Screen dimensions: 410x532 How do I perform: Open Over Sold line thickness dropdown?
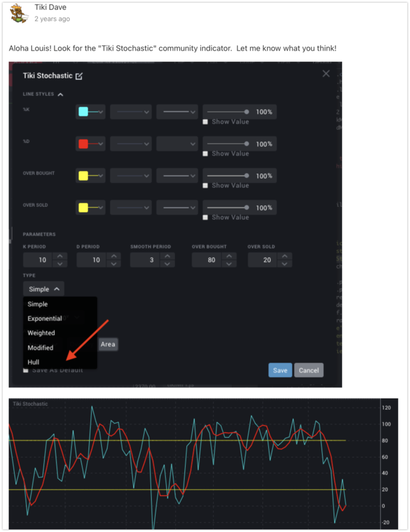[130, 207]
